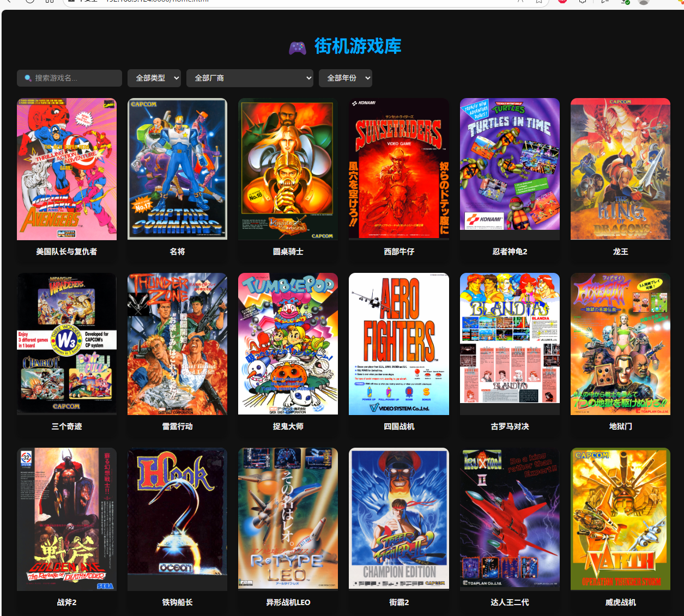Image resolution: width=684 pixels, height=616 pixels.
Task: Click the 街机游戏库 page heading
Action: pos(358,46)
